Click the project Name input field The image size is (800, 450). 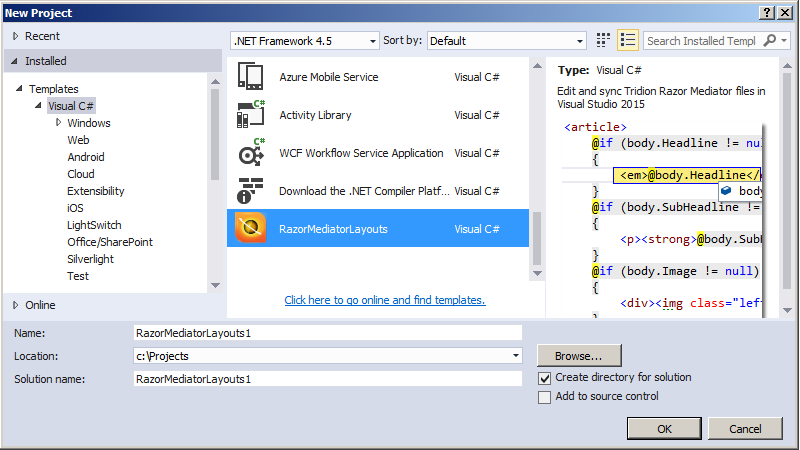[x=328, y=333]
